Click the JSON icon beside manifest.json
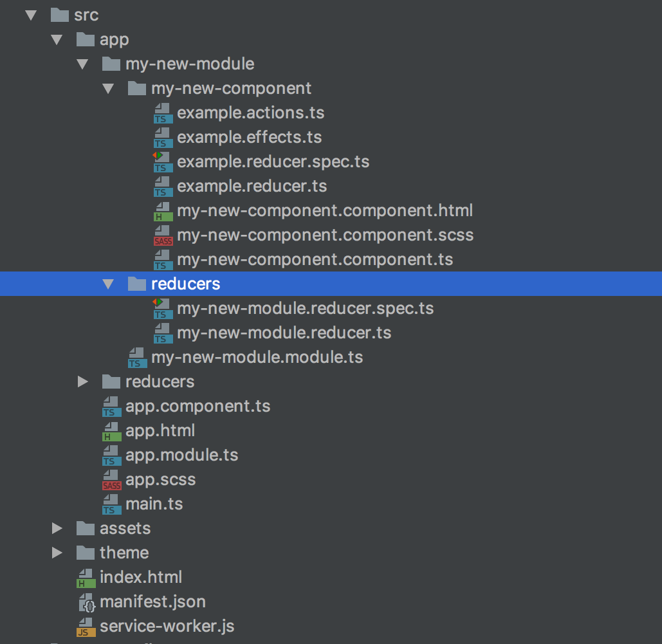Viewport: 662px width, 644px height. tap(86, 602)
